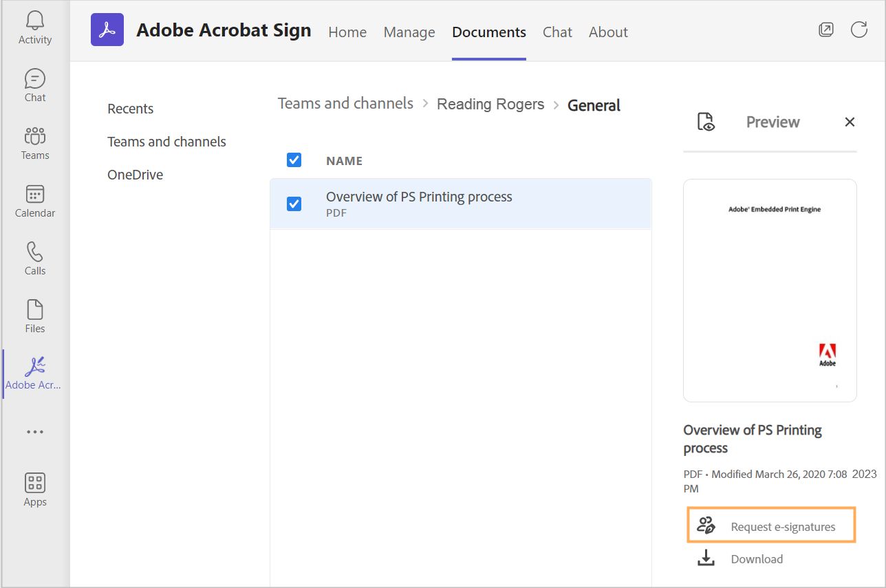
Task: Click the General breadcrumb
Action: 594,105
